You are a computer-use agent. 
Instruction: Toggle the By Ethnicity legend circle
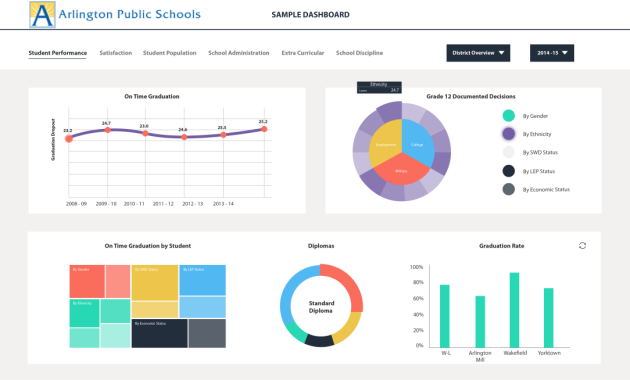(509, 134)
